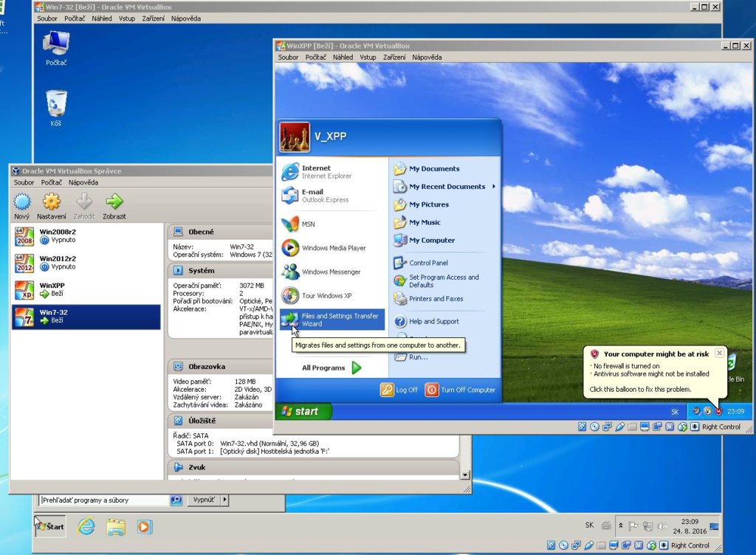Open Nápověda menu in VirtualBox Správce
Viewport: 756px width, 555px height.
83,182
